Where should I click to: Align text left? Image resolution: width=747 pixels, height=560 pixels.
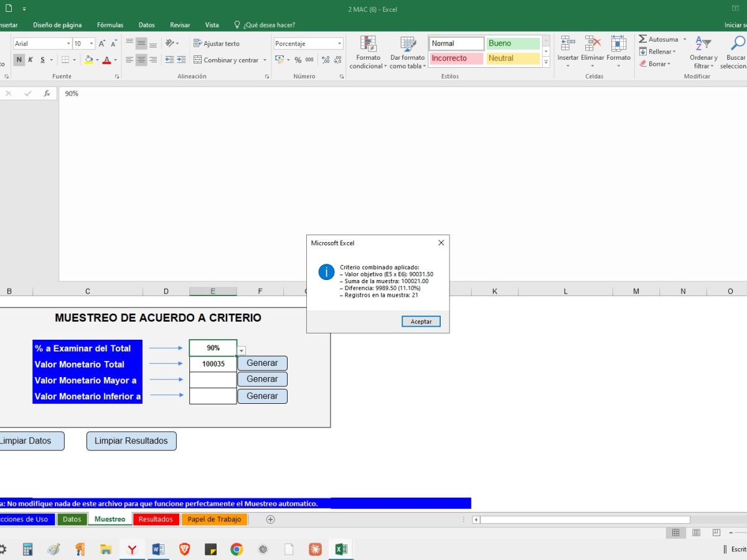click(x=129, y=60)
